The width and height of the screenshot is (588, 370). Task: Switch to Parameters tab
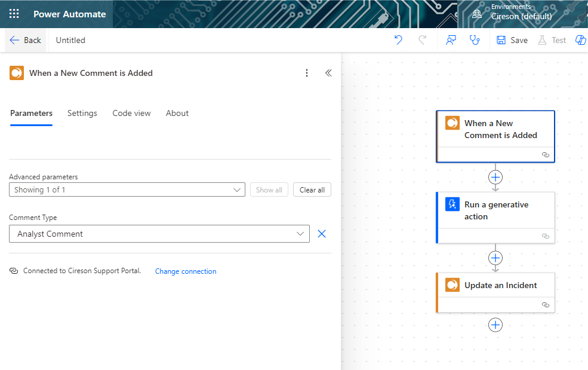(31, 113)
